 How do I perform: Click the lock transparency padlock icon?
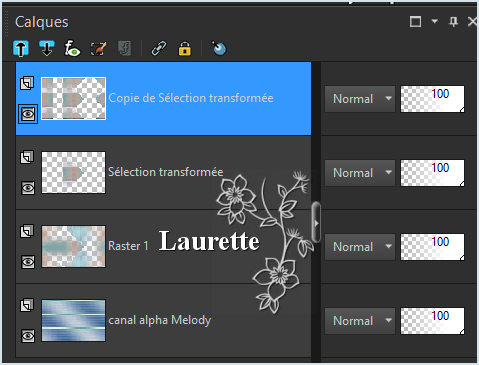point(185,49)
